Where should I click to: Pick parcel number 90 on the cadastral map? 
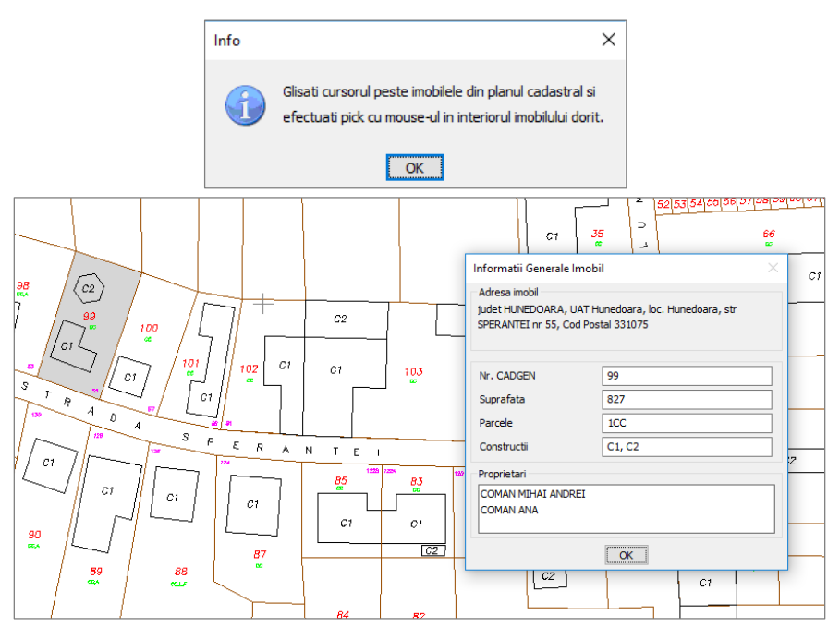click(34, 534)
